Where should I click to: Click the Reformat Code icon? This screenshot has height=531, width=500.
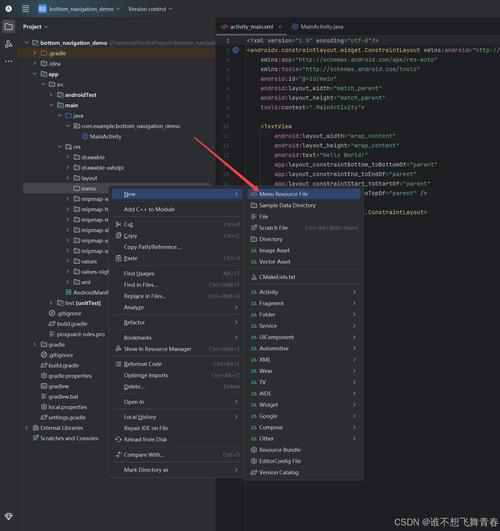coord(118,364)
